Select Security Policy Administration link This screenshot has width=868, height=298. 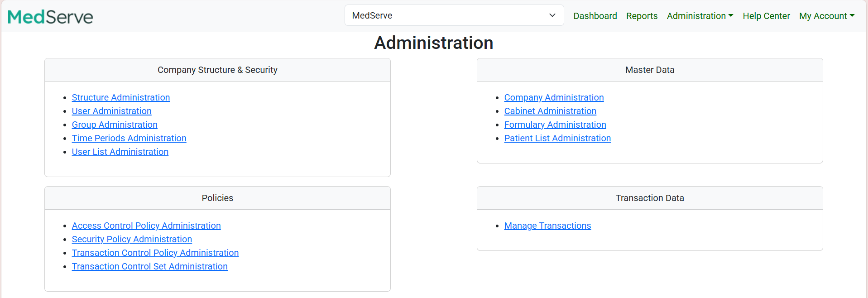tap(132, 239)
